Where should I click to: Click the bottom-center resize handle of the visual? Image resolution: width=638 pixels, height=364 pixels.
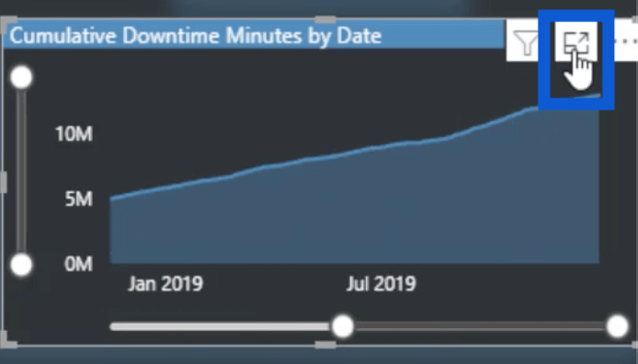tap(325, 345)
